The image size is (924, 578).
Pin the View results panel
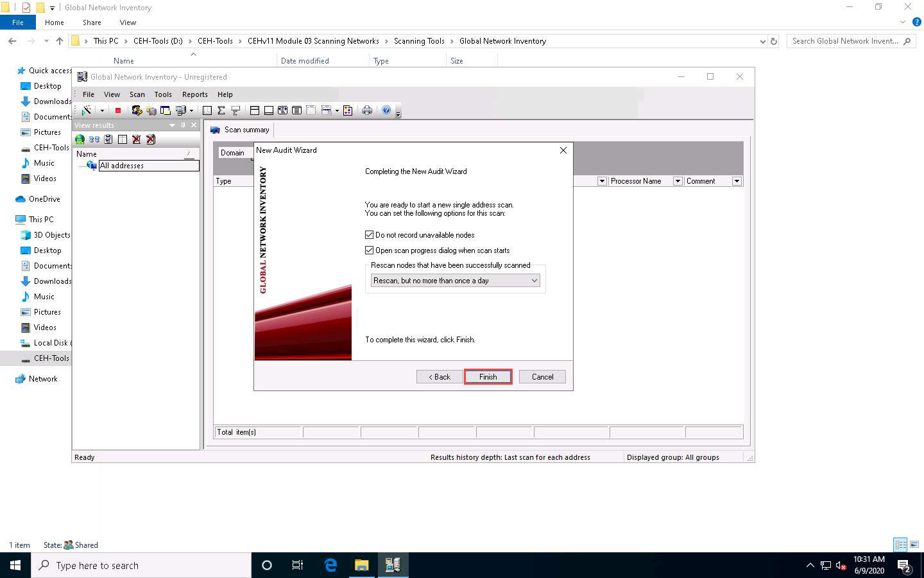(183, 125)
